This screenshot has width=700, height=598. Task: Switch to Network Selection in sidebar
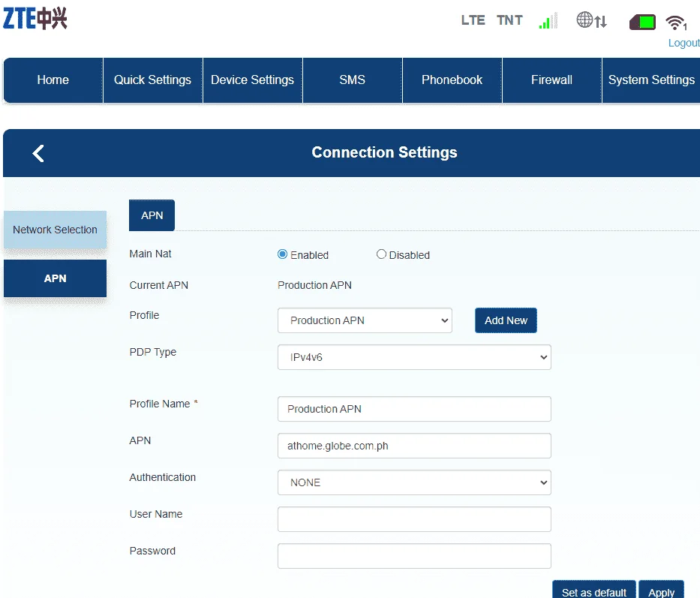coord(55,230)
